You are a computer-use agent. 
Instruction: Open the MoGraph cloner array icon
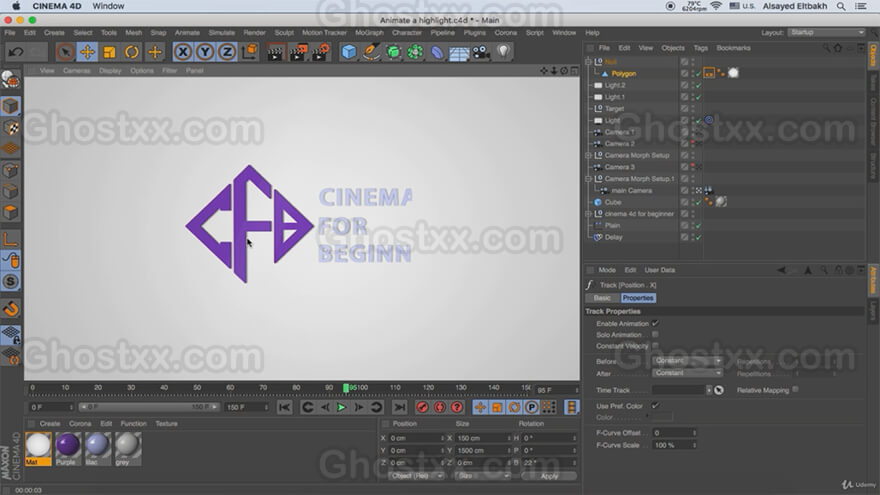pos(415,52)
